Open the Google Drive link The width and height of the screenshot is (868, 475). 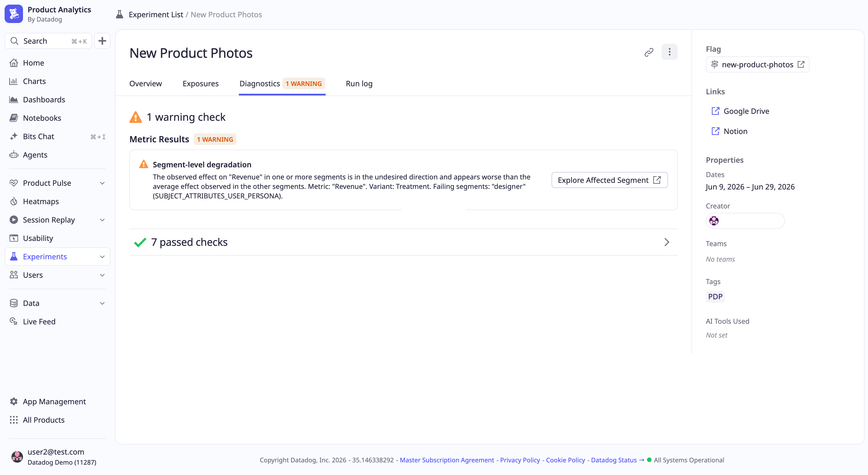[x=740, y=111]
